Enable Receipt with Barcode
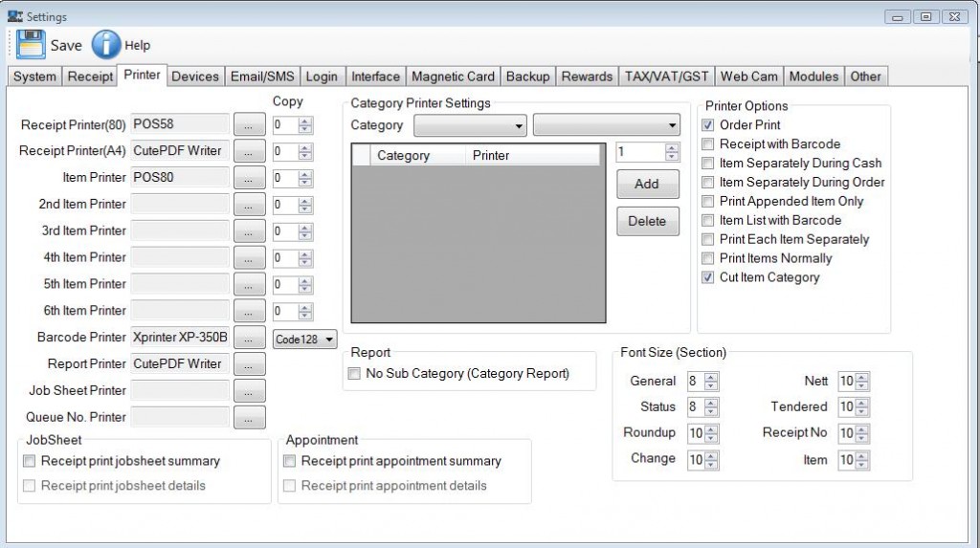Image resolution: width=980 pixels, height=548 pixels. [x=707, y=144]
